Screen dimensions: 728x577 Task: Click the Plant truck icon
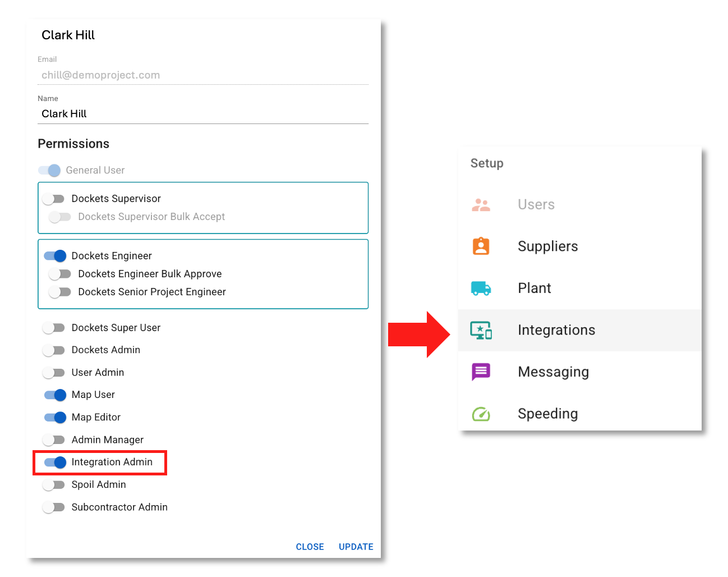pos(481,288)
